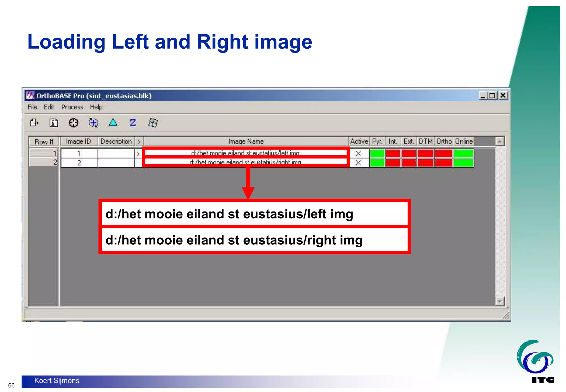This screenshot has height=392, width=566.
Task: Click the Description cell of row 1
Action: click(x=116, y=153)
